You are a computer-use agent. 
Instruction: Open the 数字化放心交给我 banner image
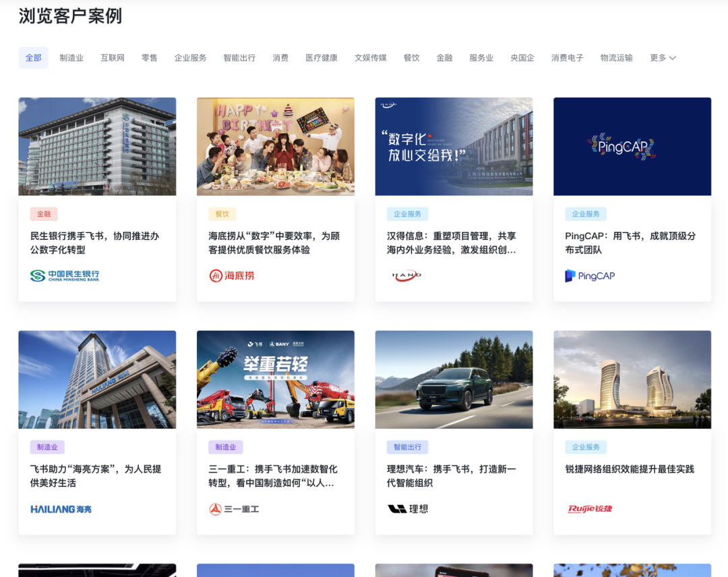pos(454,146)
